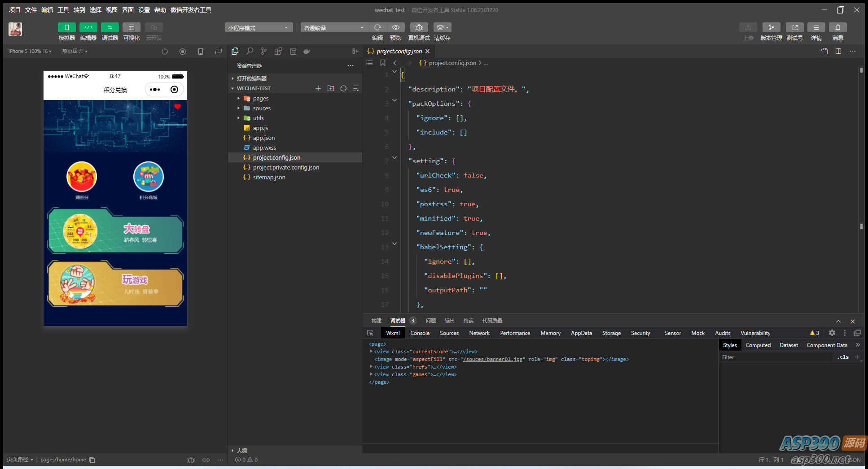Viewport: 868px width, 469px height.
Task: Open the mini program mode (小程序模式) dropdown
Action: 259,28
